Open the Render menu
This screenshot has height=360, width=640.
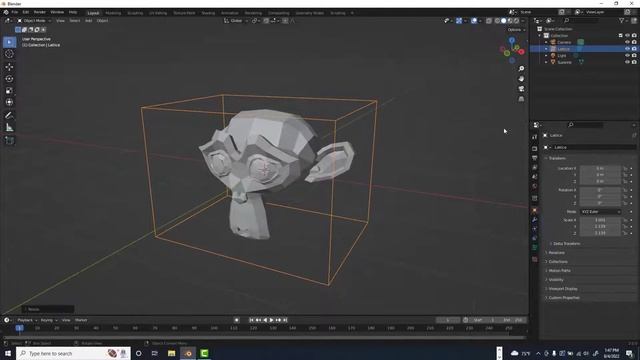click(40, 13)
